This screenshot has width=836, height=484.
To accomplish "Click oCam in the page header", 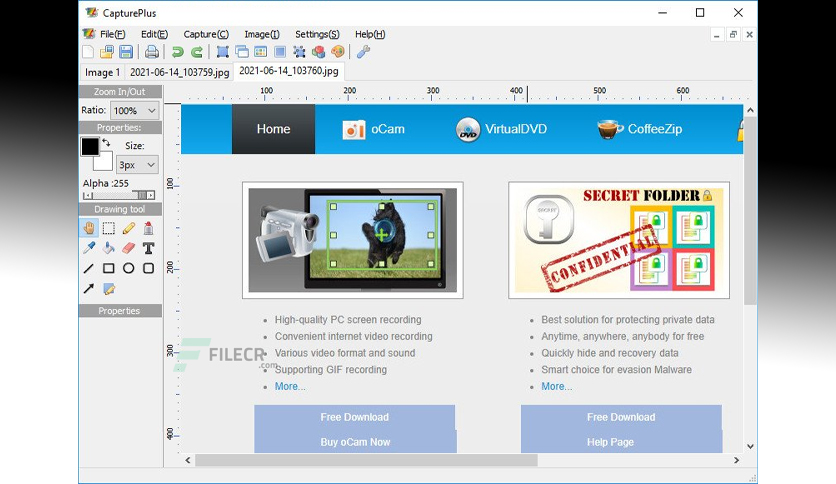I will coord(374,129).
